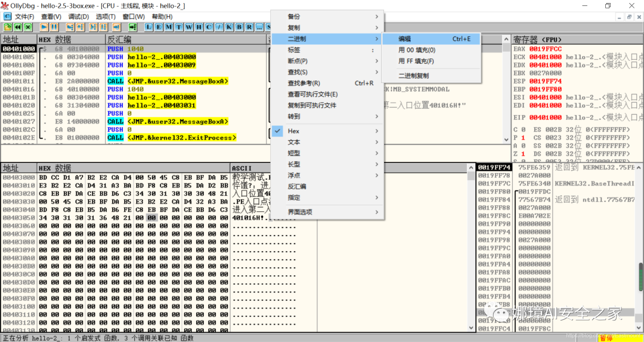Click 反汇编 column header in disassembly pane
The height and width of the screenshot is (342, 644).
186,39
